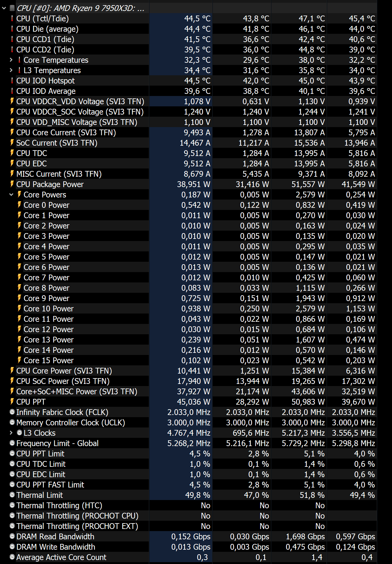392x564 pixels.
Task: Click lightning icon beside CPU VDD_MISC Voltage
Action: click(12, 122)
